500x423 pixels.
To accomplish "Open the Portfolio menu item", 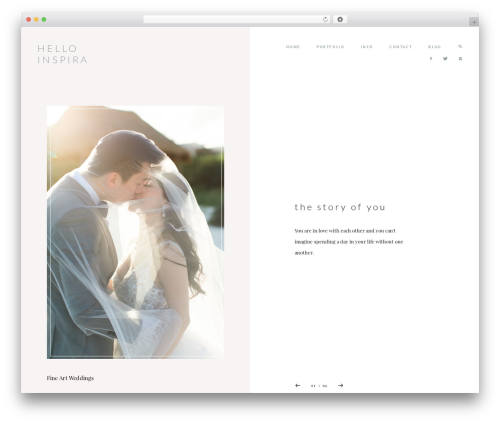I will point(330,47).
